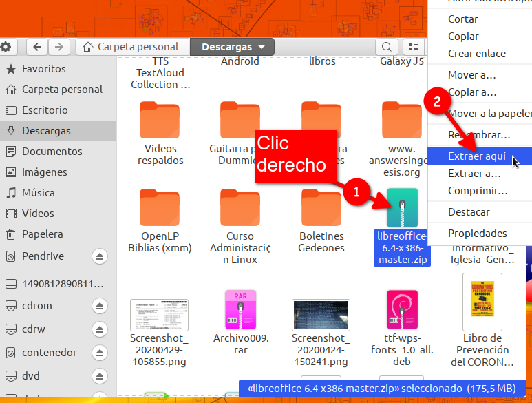Select the Curso Administración Linux folder
The height and width of the screenshot is (403, 532).
point(240,207)
